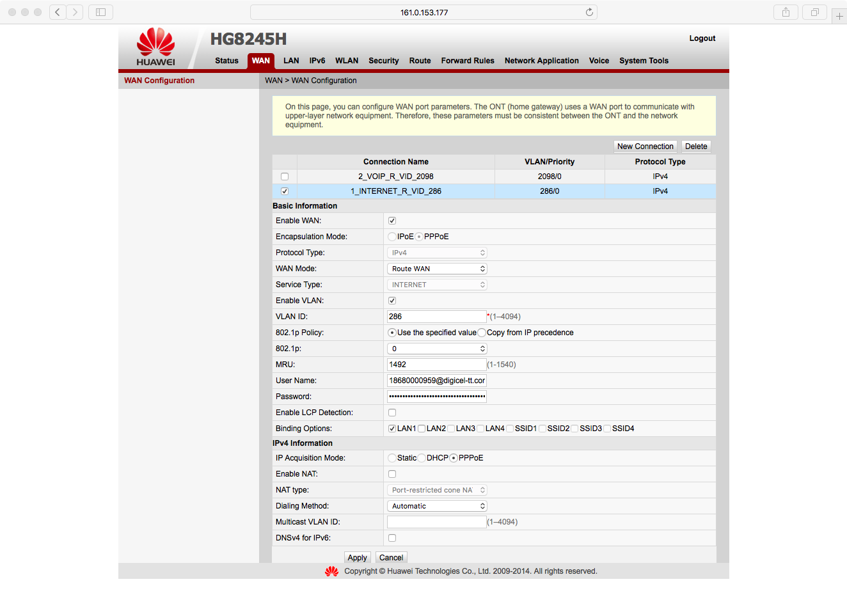Image resolution: width=847 pixels, height=616 pixels.
Task: Open the WAN Mode dropdown
Action: [x=437, y=269]
